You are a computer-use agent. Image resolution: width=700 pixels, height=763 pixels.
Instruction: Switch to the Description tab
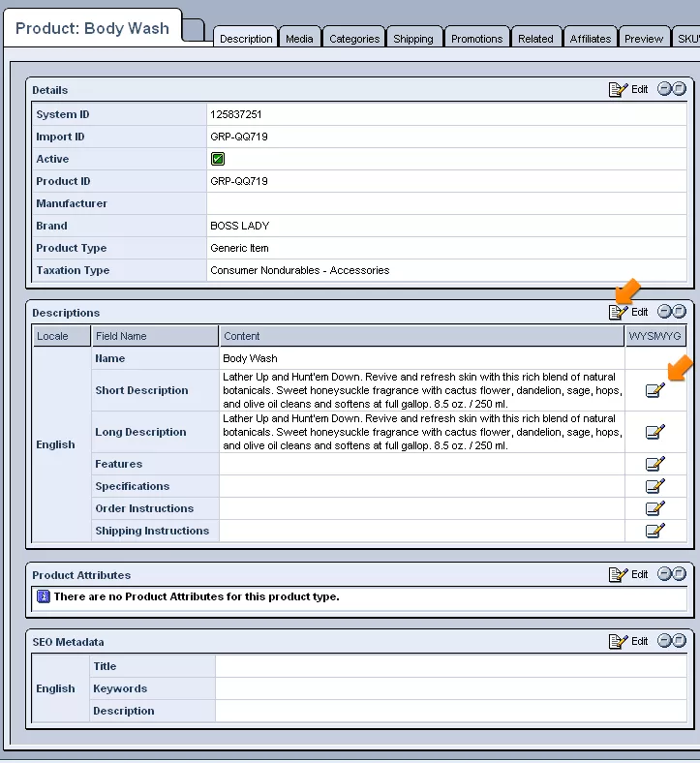coord(246,39)
